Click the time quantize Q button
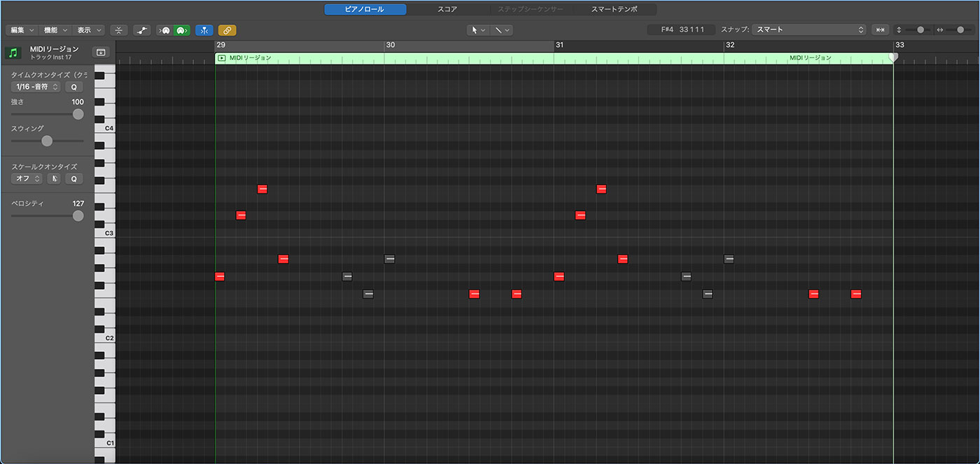The height and width of the screenshot is (464, 980). pos(74,87)
